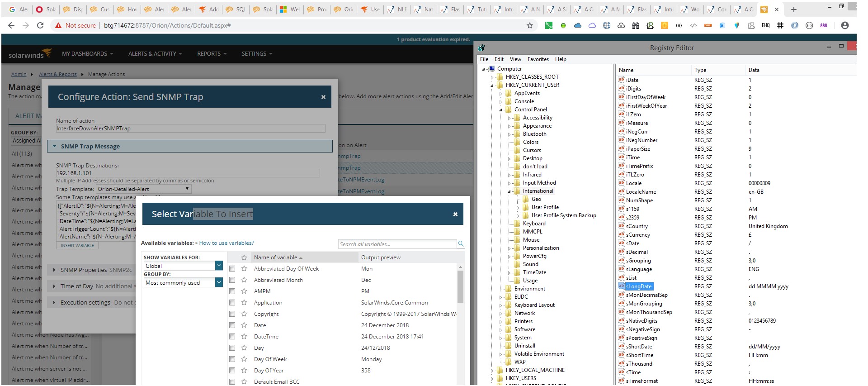Screen dimensions: 868x386
Task: Mark AMPM variable as favorite
Action: tap(244, 291)
